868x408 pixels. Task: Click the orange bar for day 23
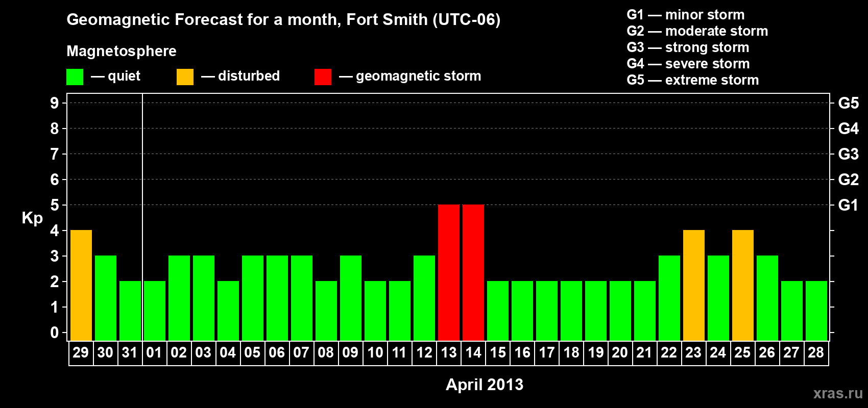click(x=694, y=285)
